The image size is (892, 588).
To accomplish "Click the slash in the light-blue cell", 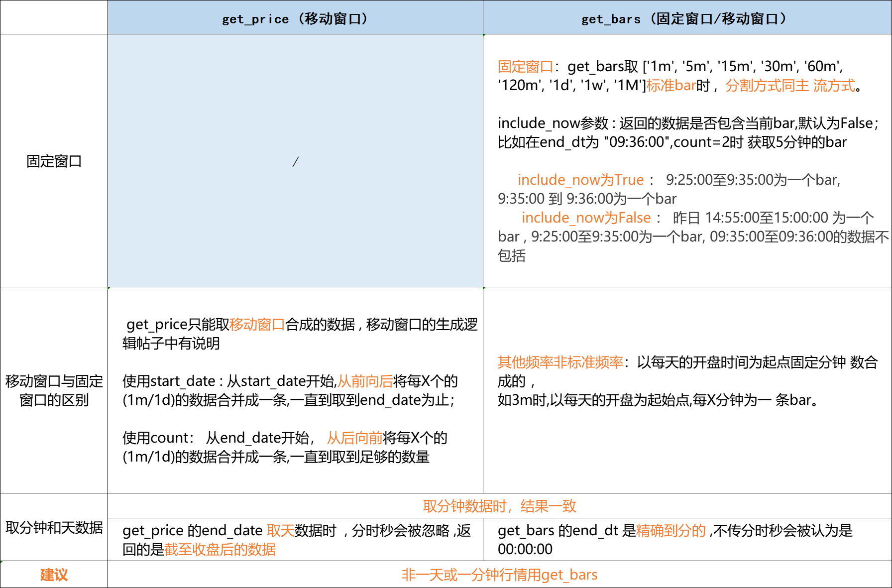I will [x=295, y=161].
